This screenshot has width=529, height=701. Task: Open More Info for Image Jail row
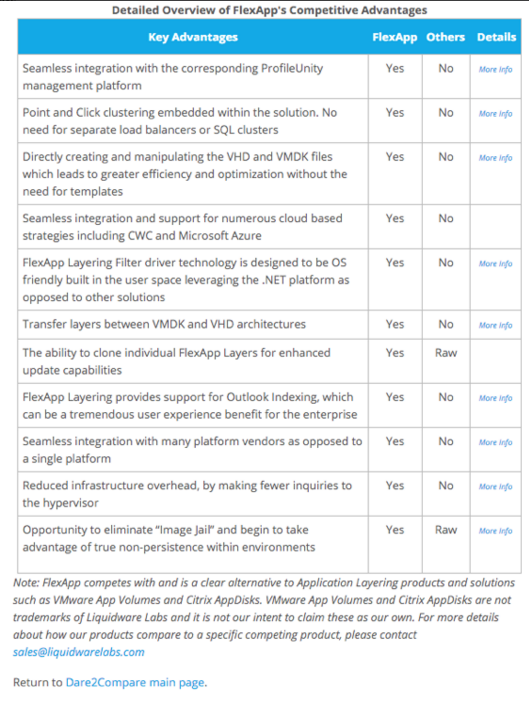pos(495,531)
